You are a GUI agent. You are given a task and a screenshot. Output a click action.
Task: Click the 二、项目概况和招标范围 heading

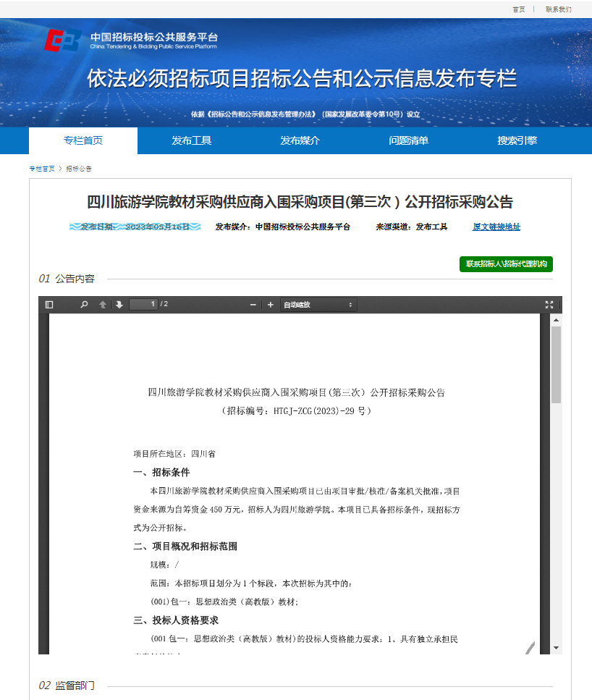pyautogui.click(x=185, y=547)
